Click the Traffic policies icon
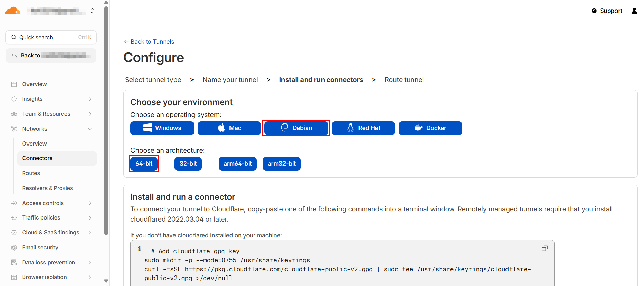This screenshot has width=644, height=286. click(x=14, y=218)
